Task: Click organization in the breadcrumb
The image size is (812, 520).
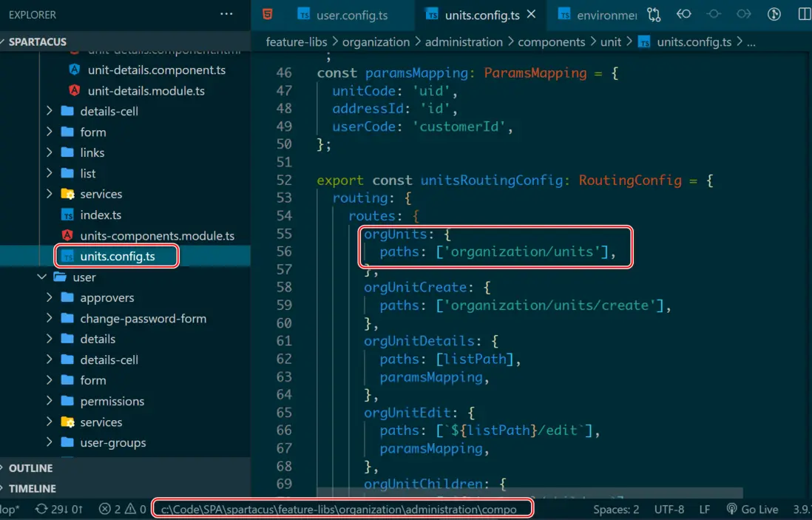Action: (x=376, y=42)
